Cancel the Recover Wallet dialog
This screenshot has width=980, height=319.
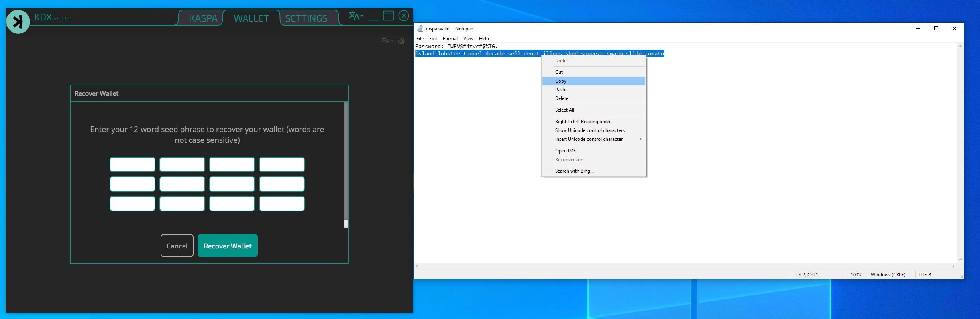point(177,246)
